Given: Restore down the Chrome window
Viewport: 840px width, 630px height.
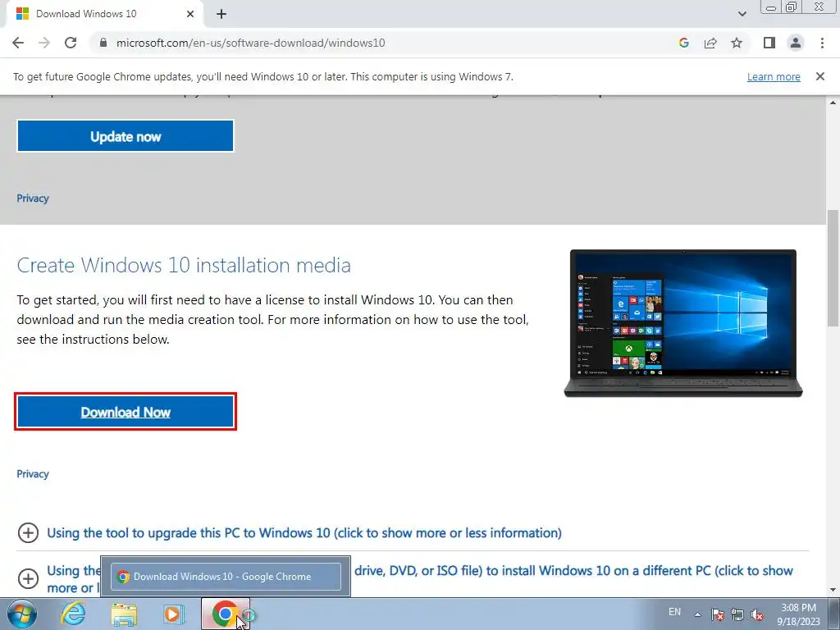Looking at the screenshot, I should coord(792,7).
